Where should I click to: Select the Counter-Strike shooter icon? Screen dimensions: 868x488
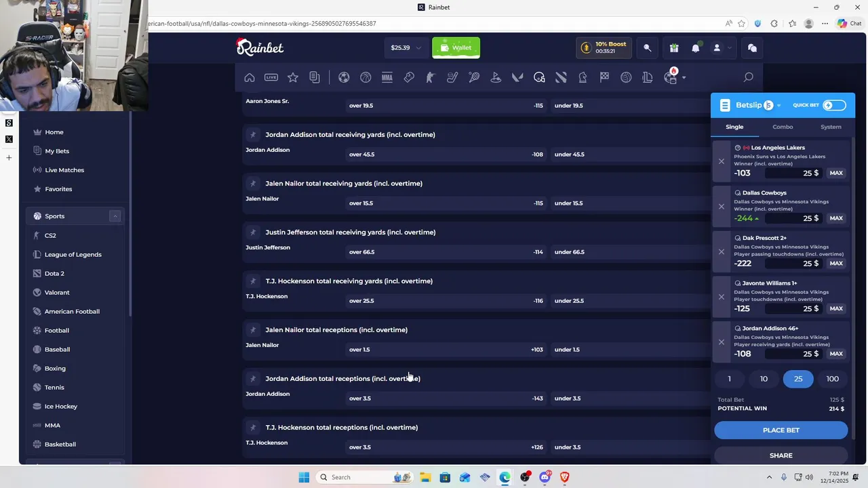pos(431,77)
